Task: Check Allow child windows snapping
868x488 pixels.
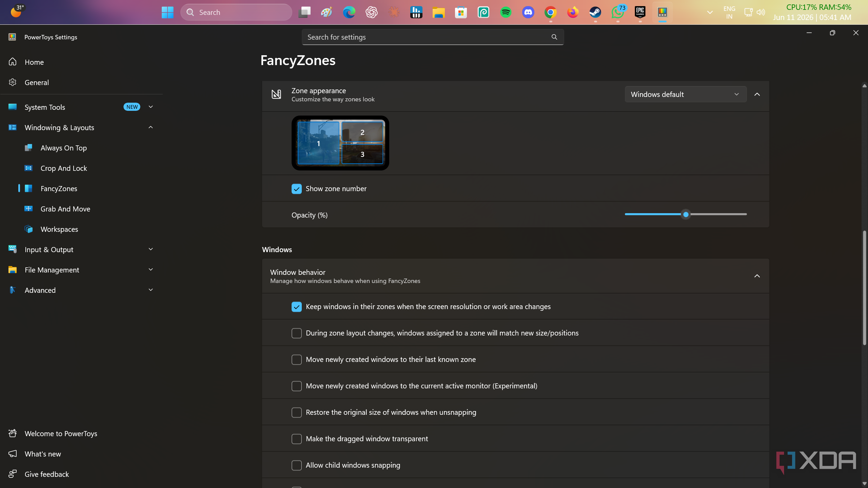Action: (297, 465)
